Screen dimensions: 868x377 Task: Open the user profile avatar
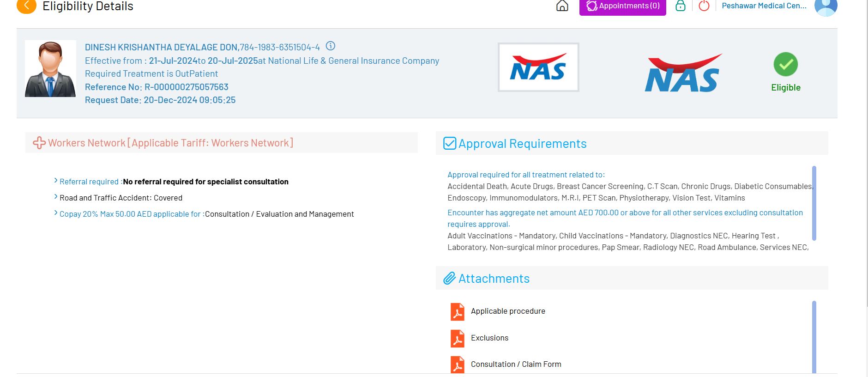(x=826, y=7)
